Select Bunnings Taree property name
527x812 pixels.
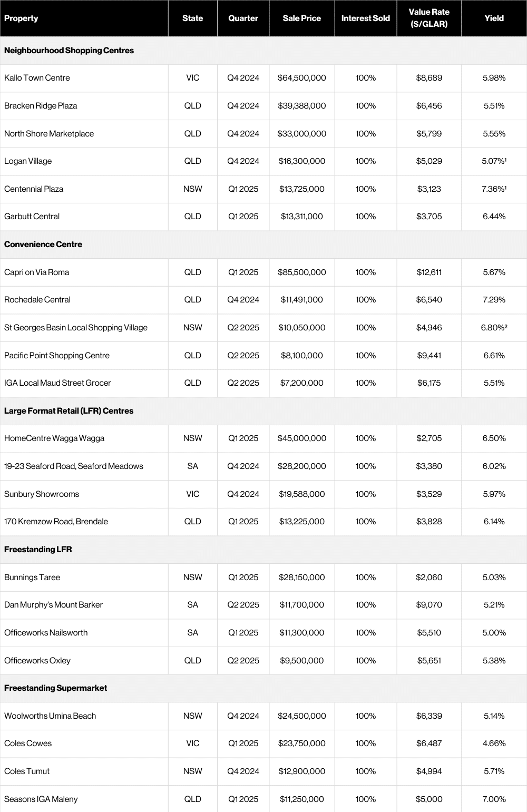click(32, 578)
